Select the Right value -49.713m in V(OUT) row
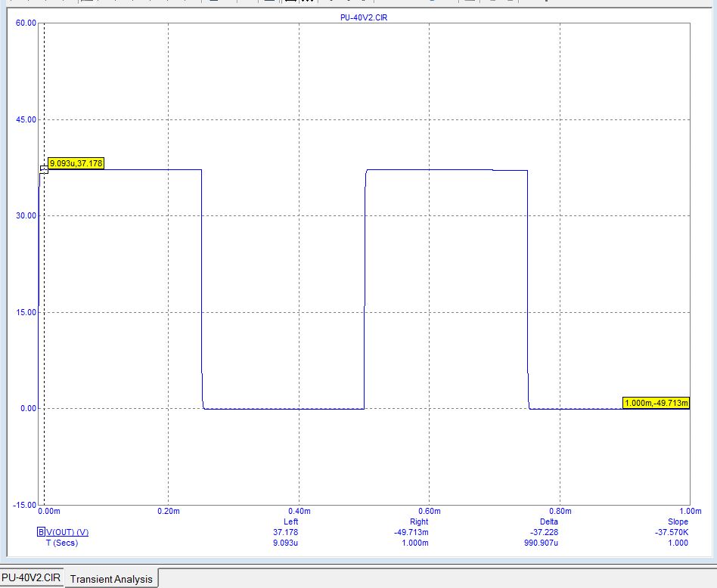This screenshot has width=717, height=588. point(411,532)
